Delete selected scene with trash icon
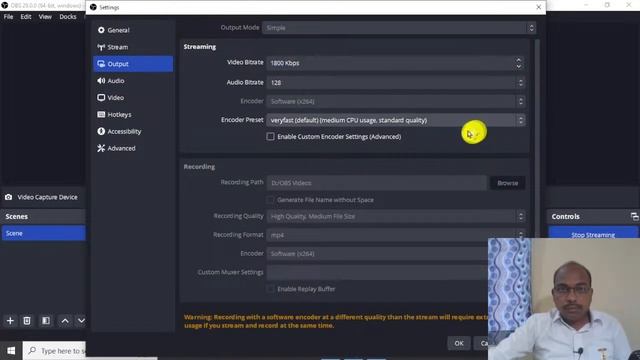The image size is (640, 360). (27, 321)
